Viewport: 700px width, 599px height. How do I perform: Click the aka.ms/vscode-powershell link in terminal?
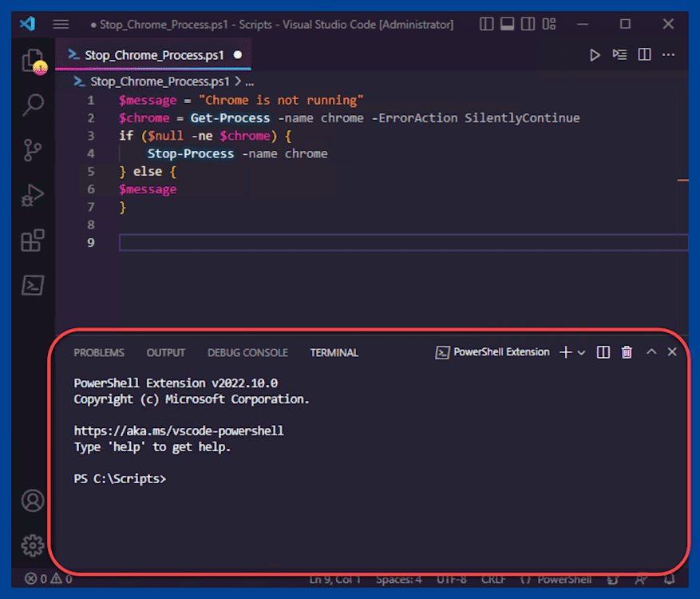(x=179, y=430)
